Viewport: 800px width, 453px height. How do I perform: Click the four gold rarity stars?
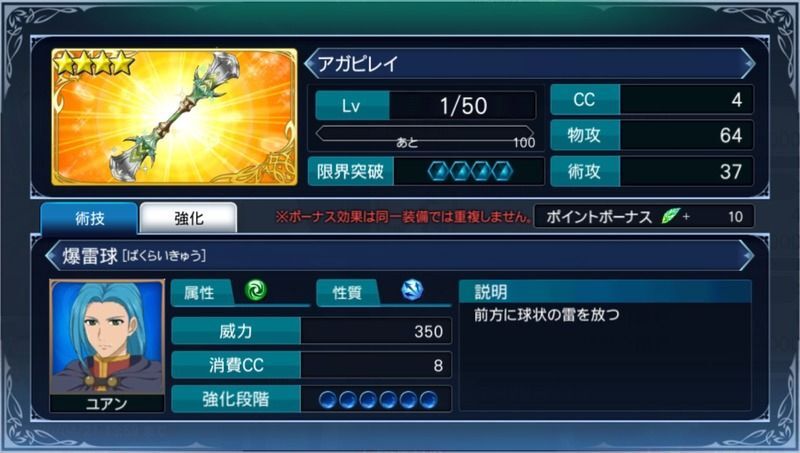point(93,63)
